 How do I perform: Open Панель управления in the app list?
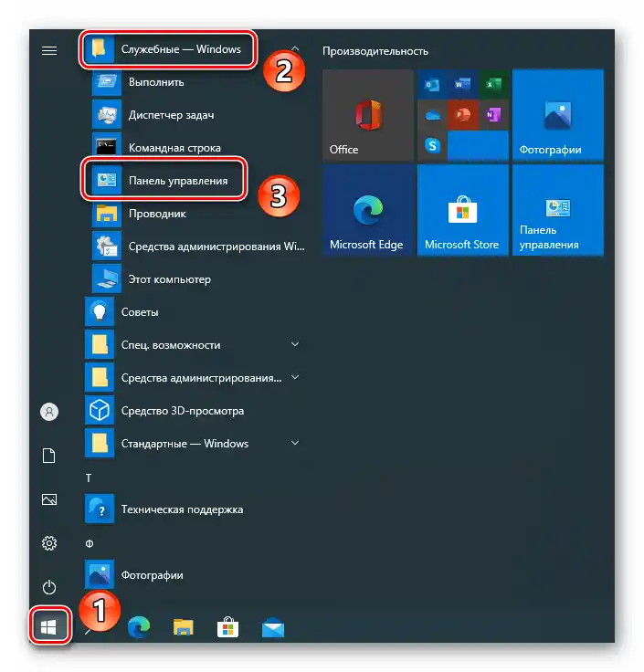pos(195,181)
